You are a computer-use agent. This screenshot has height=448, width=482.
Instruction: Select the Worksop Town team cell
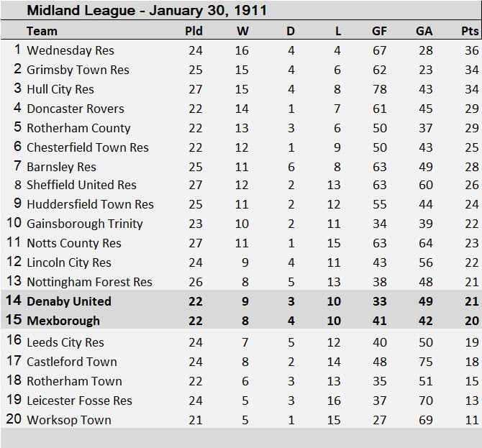68,420
